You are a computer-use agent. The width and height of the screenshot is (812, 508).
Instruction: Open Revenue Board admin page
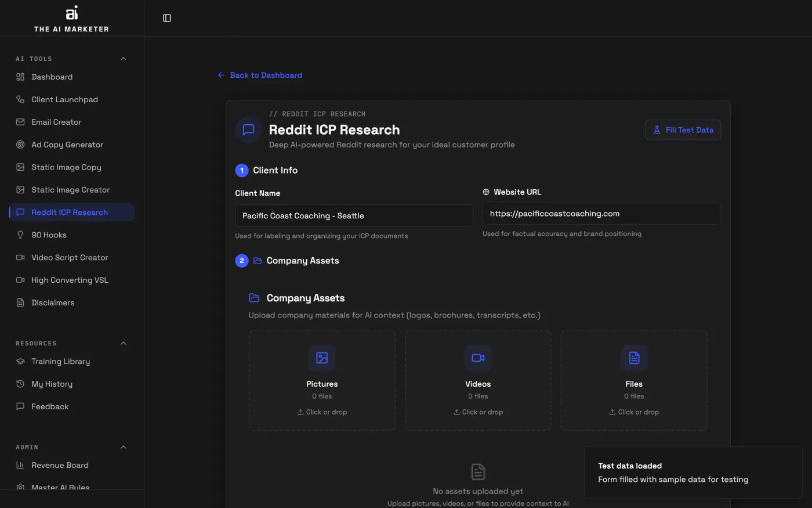click(x=72, y=465)
